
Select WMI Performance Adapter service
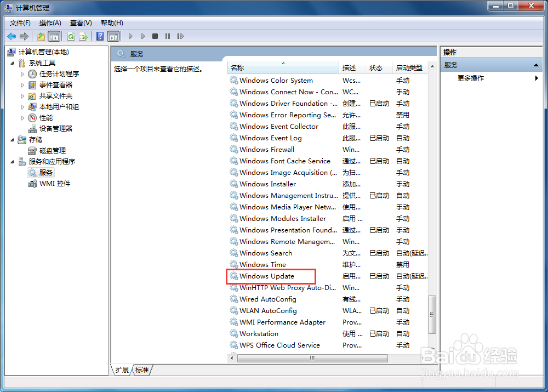(x=282, y=322)
